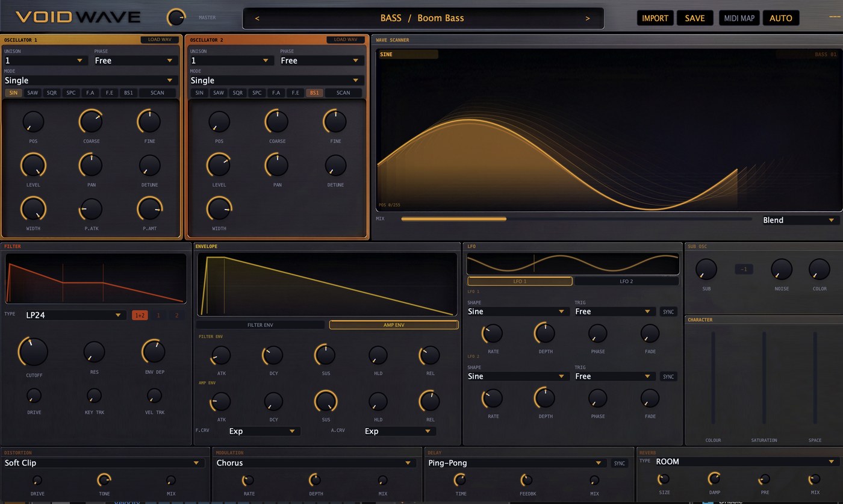This screenshot has height=504, width=843.
Task: Switch to the LFO 1 tab
Action: [x=520, y=281]
